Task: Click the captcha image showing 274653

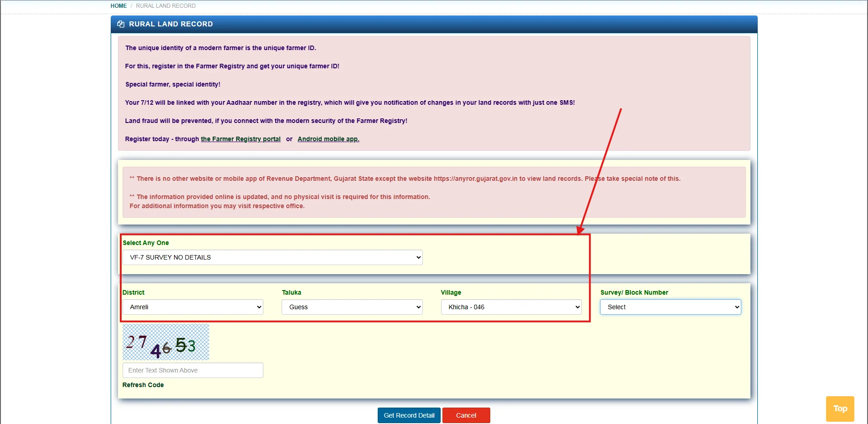Action: (166, 342)
